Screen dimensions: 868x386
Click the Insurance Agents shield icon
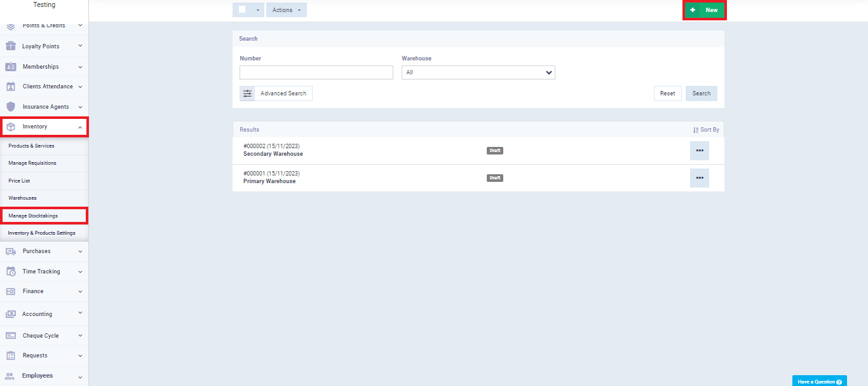(x=11, y=107)
